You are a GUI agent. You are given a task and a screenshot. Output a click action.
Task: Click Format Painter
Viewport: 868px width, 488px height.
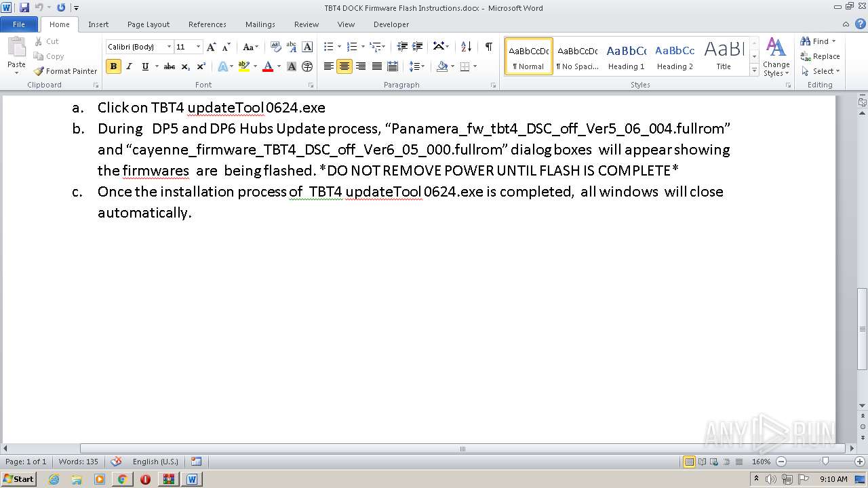click(x=65, y=71)
